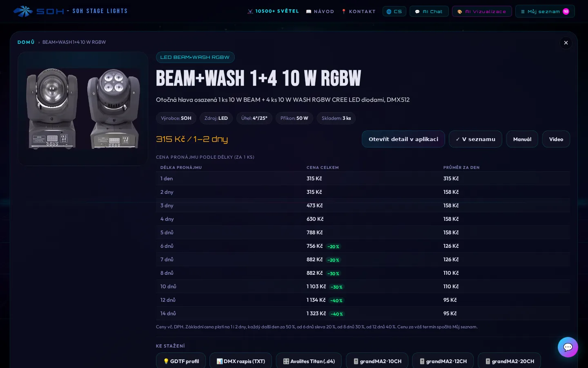
Task: Click the 315 Kč / 1–2 dny price
Action: tap(192, 139)
